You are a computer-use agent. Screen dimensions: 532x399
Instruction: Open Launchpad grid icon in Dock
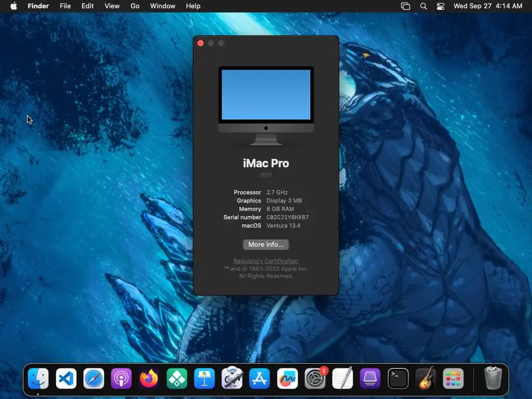click(x=453, y=378)
